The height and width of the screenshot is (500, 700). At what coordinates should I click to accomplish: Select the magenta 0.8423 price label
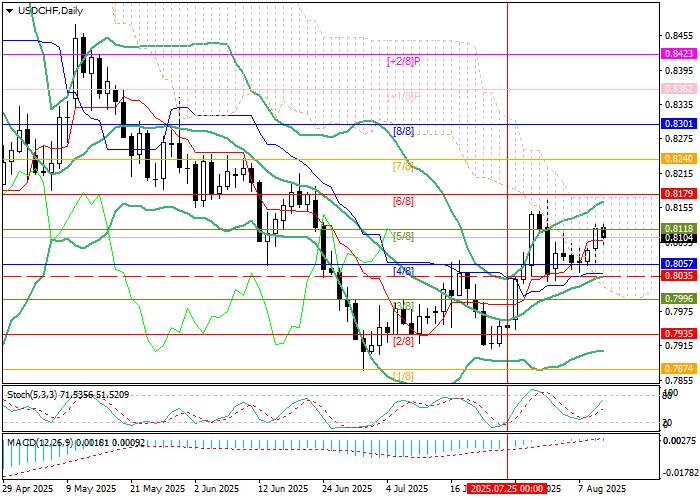[x=679, y=54]
